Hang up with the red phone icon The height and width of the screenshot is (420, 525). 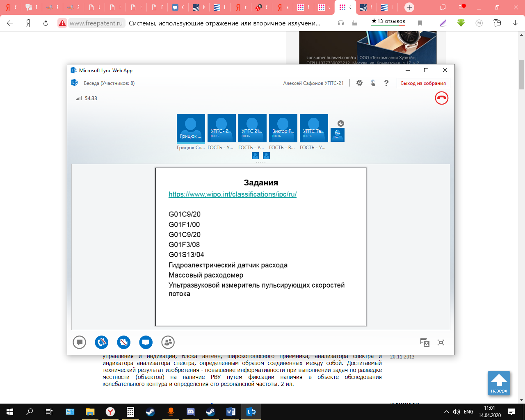tap(442, 98)
